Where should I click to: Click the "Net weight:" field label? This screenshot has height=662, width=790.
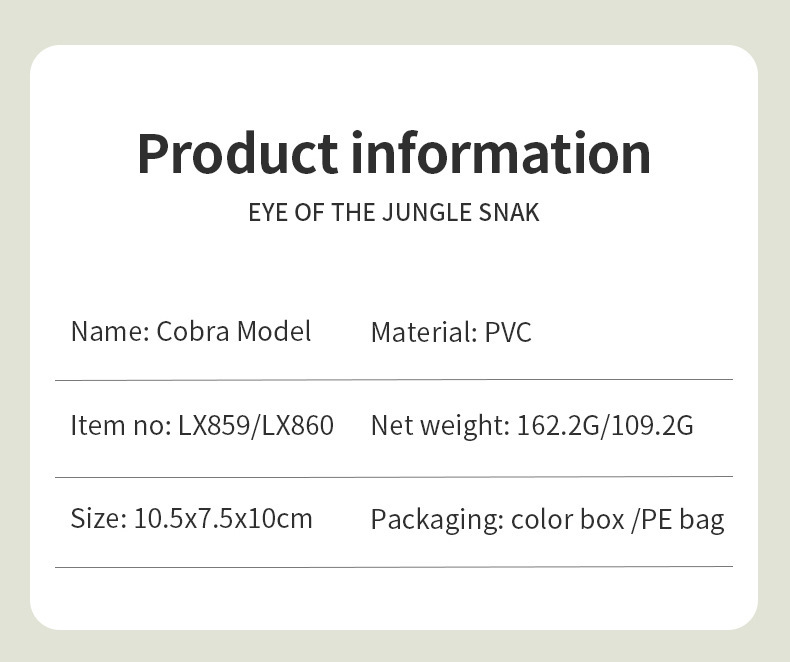(x=440, y=425)
